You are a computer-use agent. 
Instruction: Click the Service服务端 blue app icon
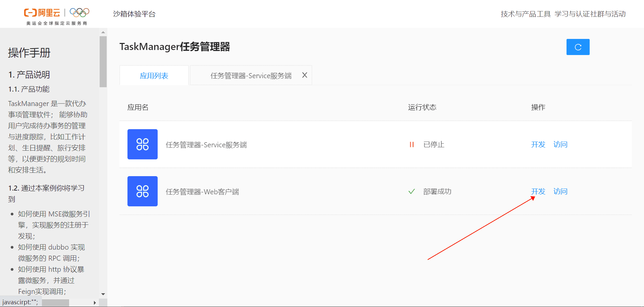coord(143,144)
